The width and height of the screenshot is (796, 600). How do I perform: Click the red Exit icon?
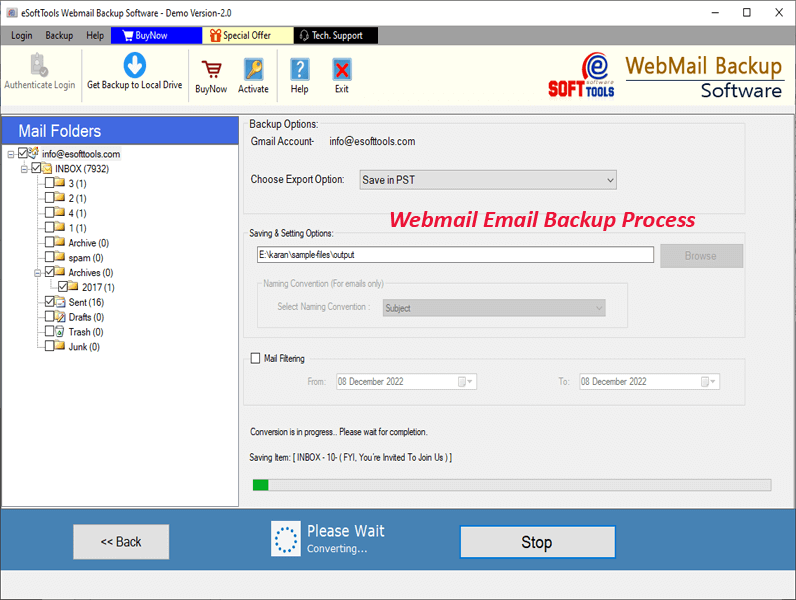pyautogui.click(x=342, y=69)
